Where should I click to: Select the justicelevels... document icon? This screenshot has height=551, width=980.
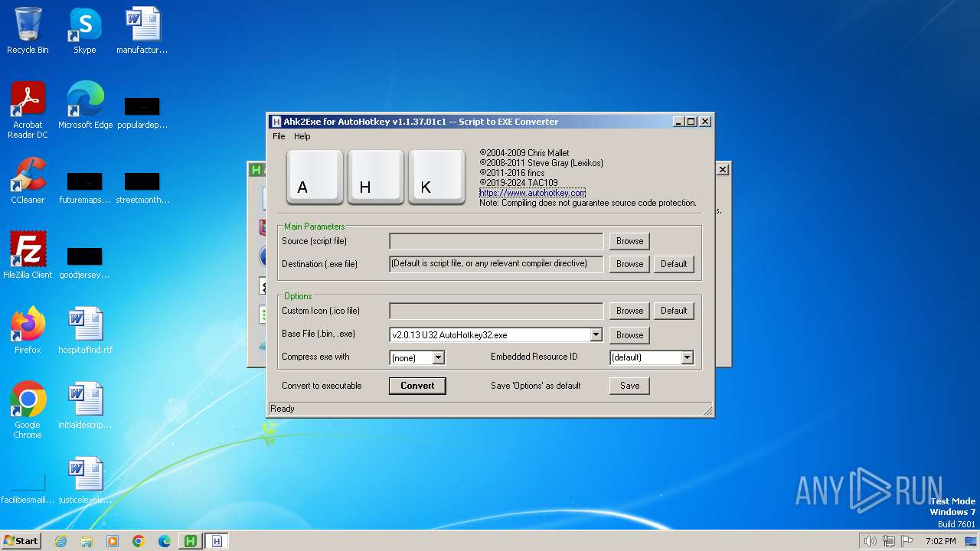[85, 481]
